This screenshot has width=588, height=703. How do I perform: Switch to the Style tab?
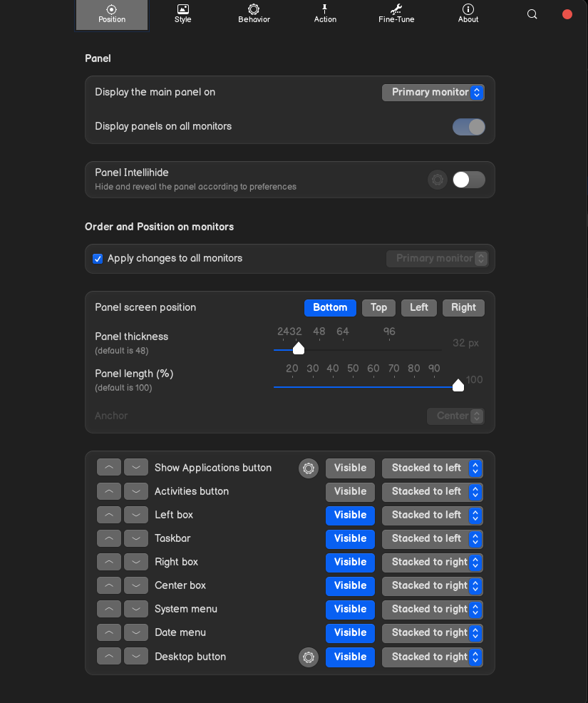[x=183, y=14]
